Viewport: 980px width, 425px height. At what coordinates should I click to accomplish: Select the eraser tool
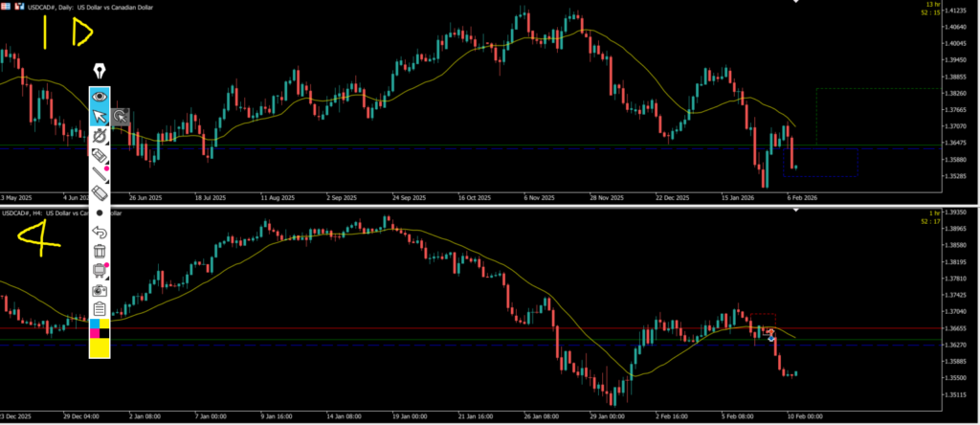[x=100, y=194]
